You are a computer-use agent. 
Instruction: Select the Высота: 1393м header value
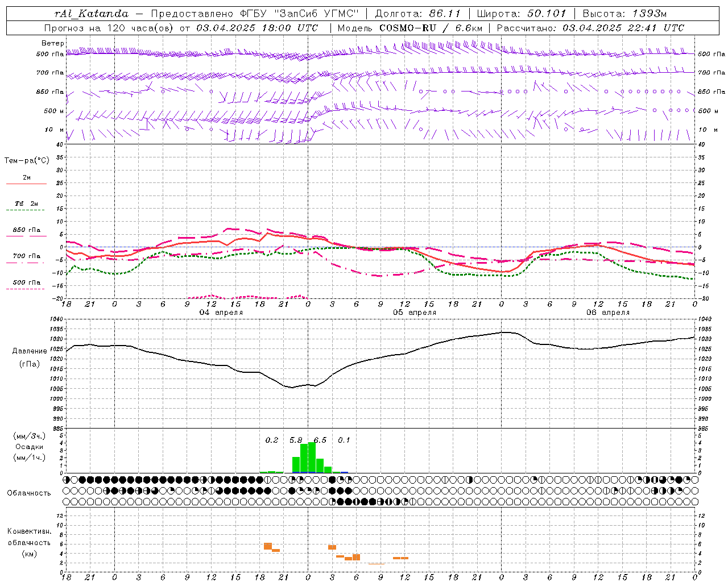tap(624, 14)
